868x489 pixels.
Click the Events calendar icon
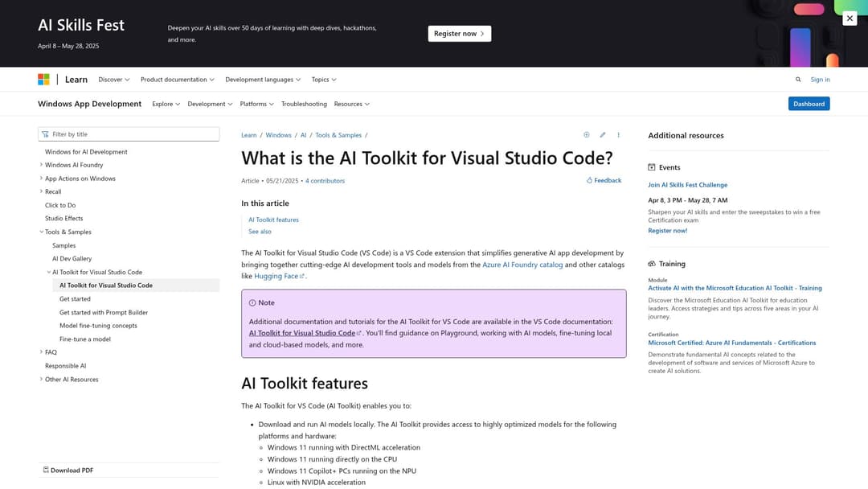[x=652, y=166]
